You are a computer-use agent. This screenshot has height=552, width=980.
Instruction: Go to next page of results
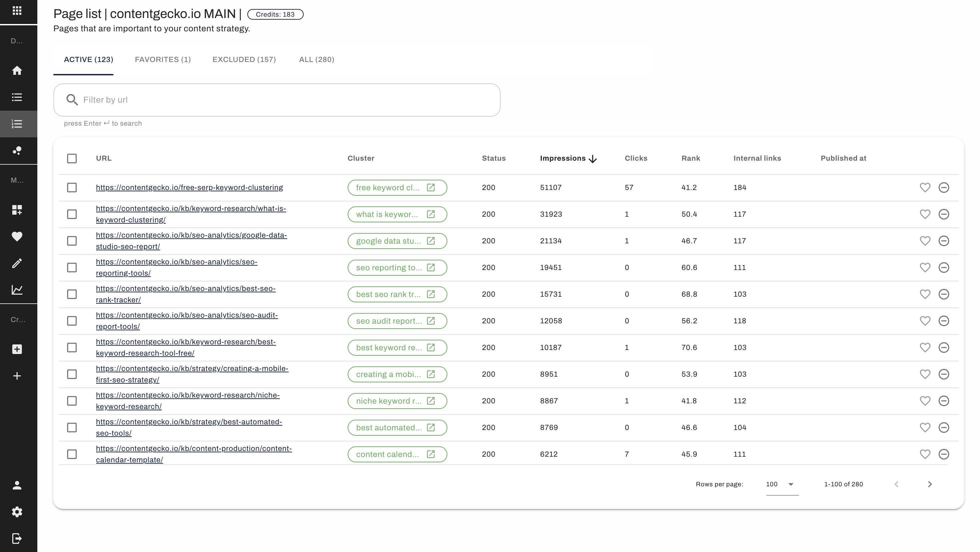pos(929,484)
